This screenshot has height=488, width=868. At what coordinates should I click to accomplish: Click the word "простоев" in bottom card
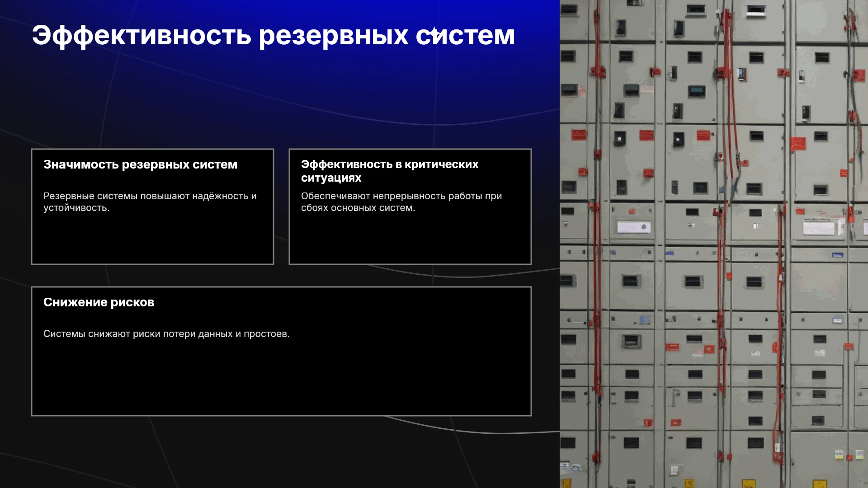[265, 334]
